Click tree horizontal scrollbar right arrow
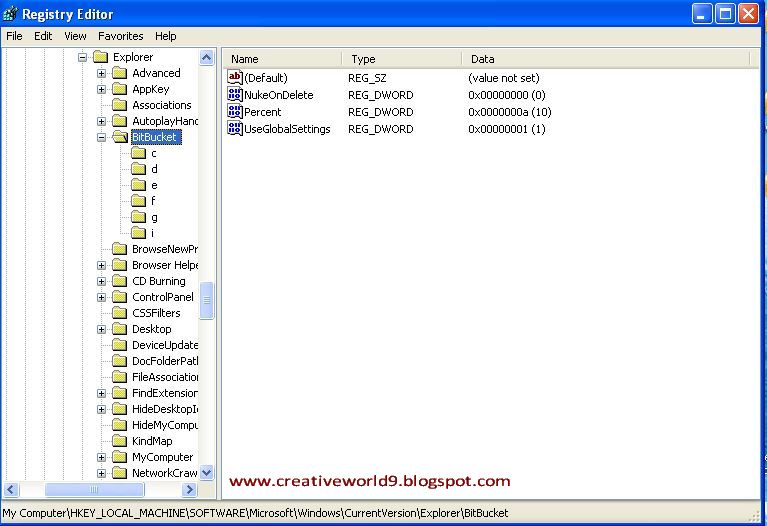Screen dimensions: 767x526 pyautogui.click(x=189, y=489)
